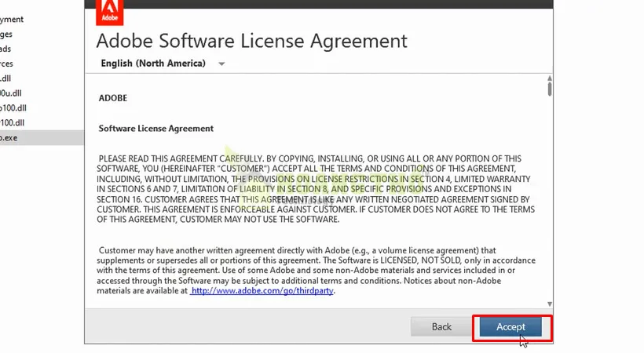Click the scrollbar down arrow
This screenshot has height=353, width=644.
click(550, 303)
